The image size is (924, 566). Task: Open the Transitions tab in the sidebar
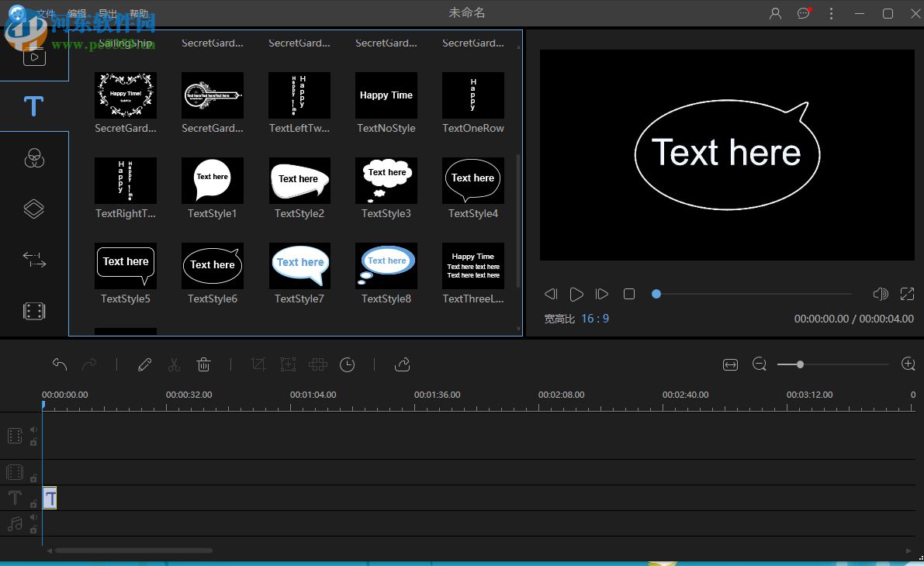[x=33, y=260]
